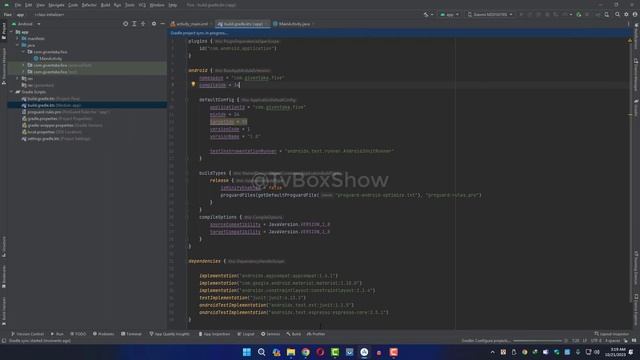The width and height of the screenshot is (640, 360).
Task: Open the Services tool window
Action: pyautogui.click(x=271, y=334)
